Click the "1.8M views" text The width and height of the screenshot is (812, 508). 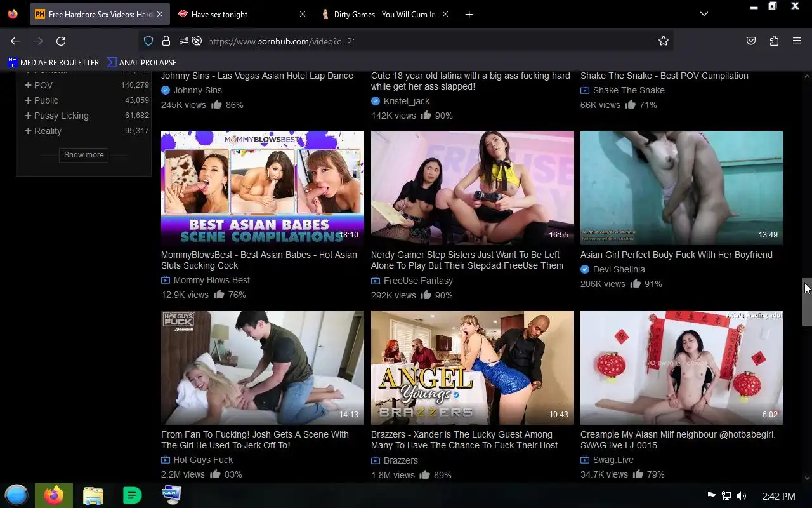point(393,474)
